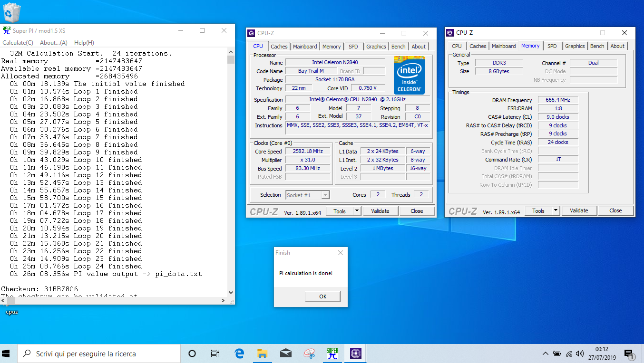The height and width of the screenshot is (363, 644).
Task: Open the cpuz desktop shortcut
Action: pyautogui.click(x=11, y=312)
